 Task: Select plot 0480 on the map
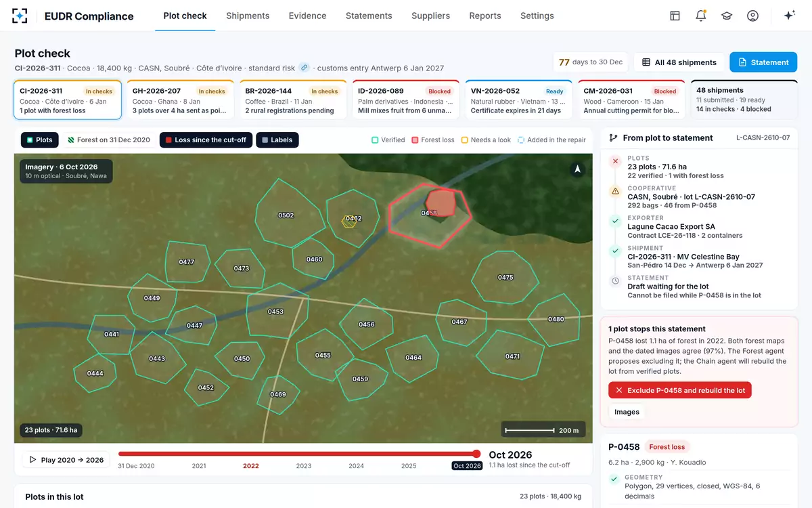[556, 319]
